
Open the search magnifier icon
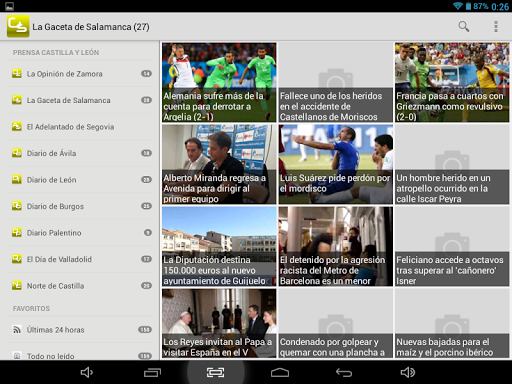[x=464, y=26]
